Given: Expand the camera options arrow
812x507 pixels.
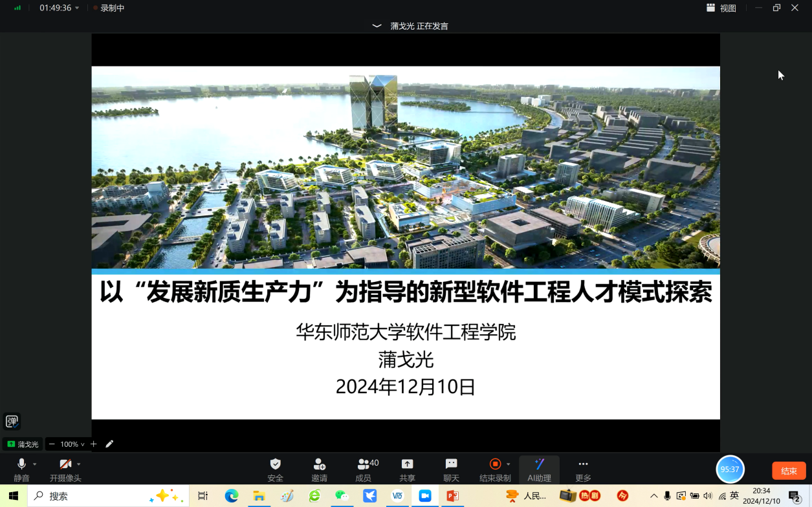Looking at the screenshot, I should (x=79, y=464).
